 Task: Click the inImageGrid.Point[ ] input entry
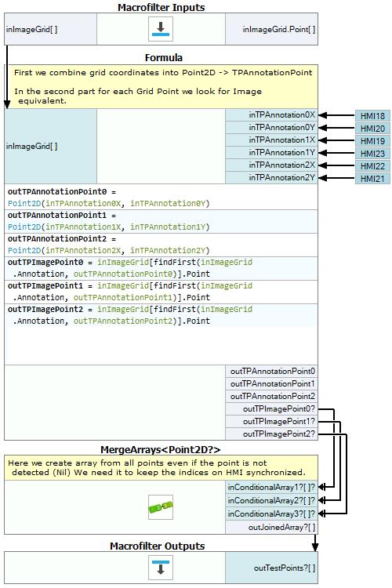271,29
